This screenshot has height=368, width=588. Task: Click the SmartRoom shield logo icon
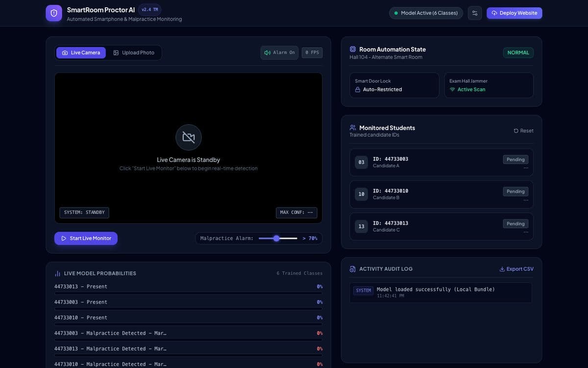[x=54, y=13]
